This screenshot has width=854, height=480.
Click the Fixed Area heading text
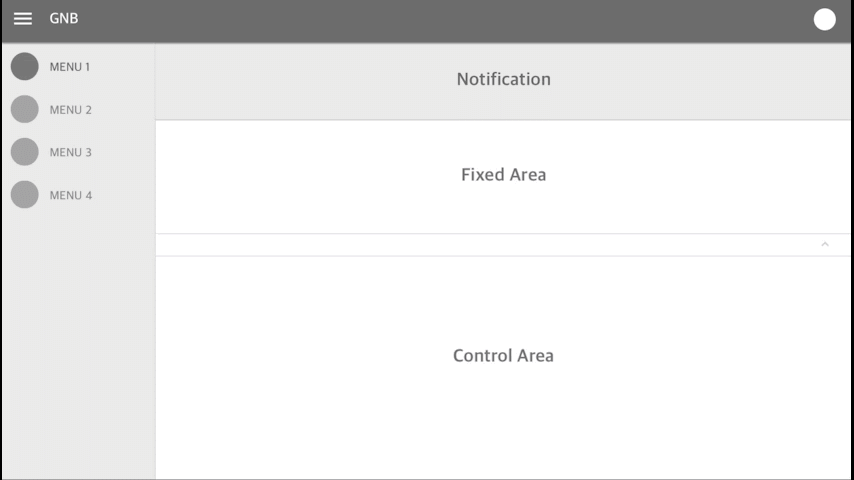(x=504, y=175)
